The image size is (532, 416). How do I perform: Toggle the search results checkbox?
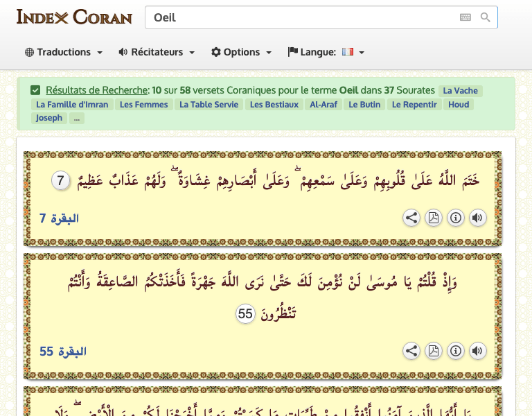(35, 90)
